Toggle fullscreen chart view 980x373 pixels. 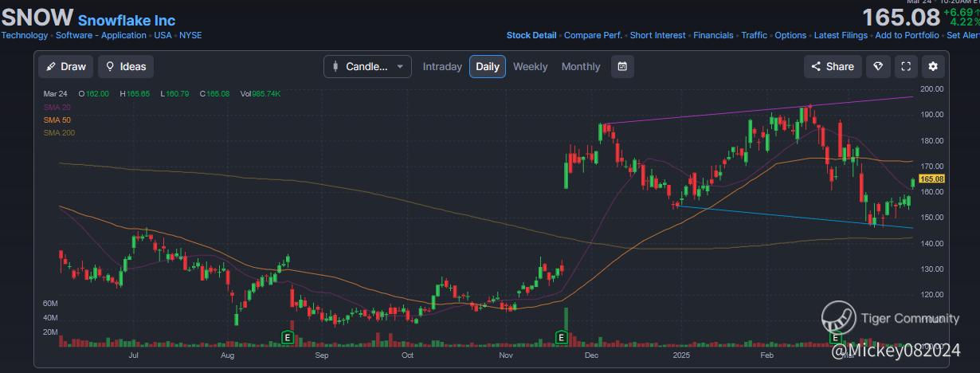[x=906, y=66]
